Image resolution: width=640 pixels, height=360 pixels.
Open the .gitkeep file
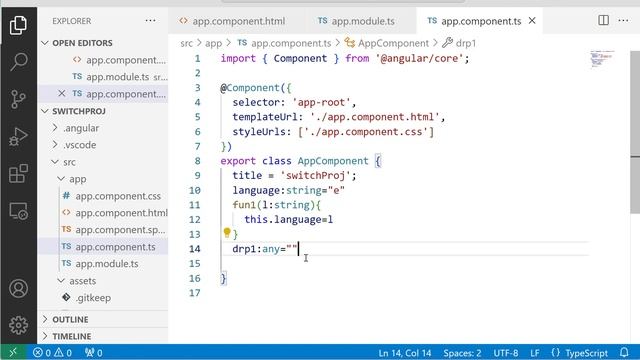coord(93,298)
